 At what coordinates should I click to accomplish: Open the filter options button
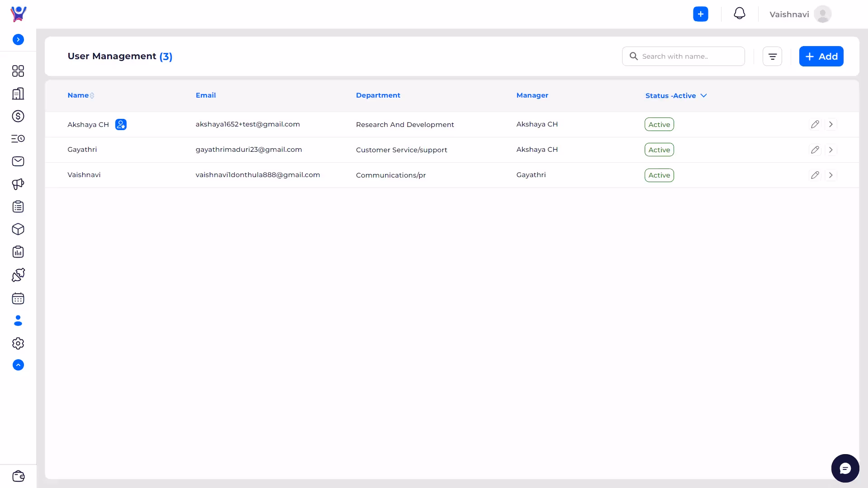click(x=772, y=56)
